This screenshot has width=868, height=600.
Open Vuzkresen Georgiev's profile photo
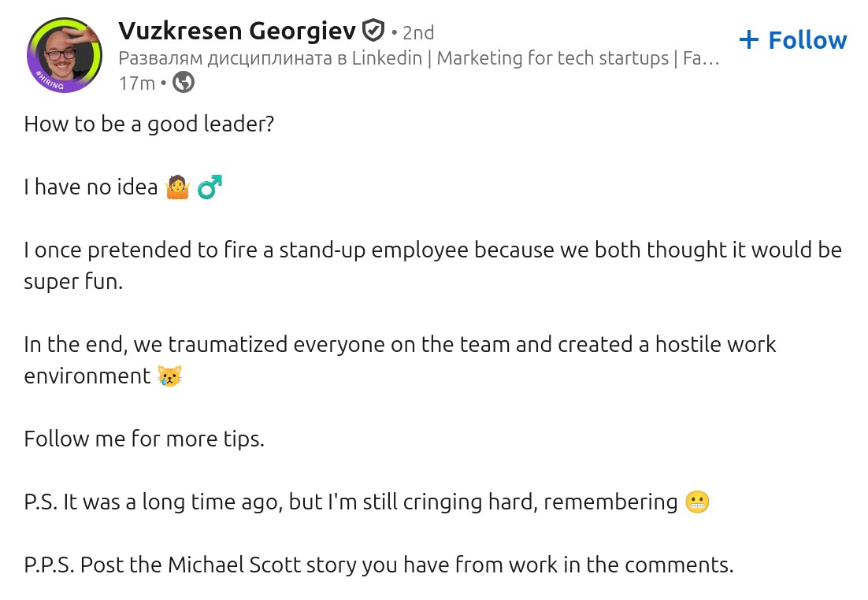(64, 53)
